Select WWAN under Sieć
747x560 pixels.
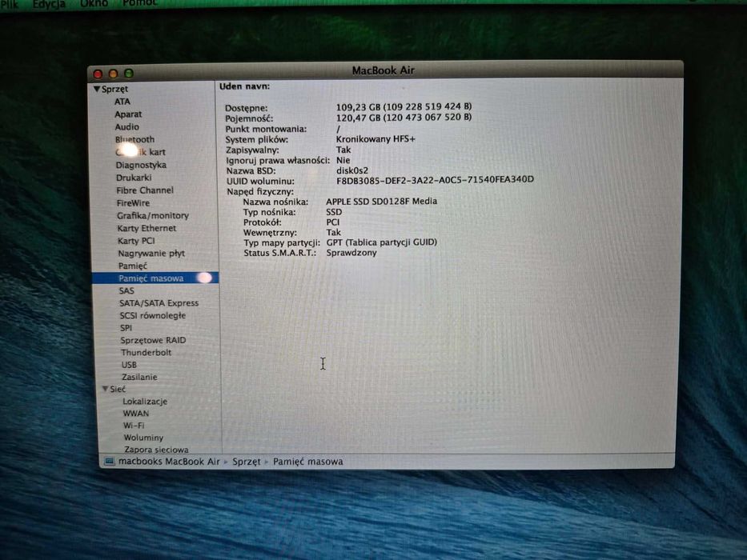point(136,414)
